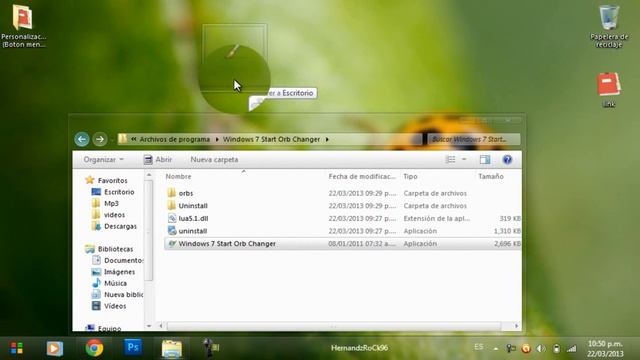Launch the media player taskbar icon
Image resolution: width=640 pixels, height=360 pixels.
click(x=55, y=348)
